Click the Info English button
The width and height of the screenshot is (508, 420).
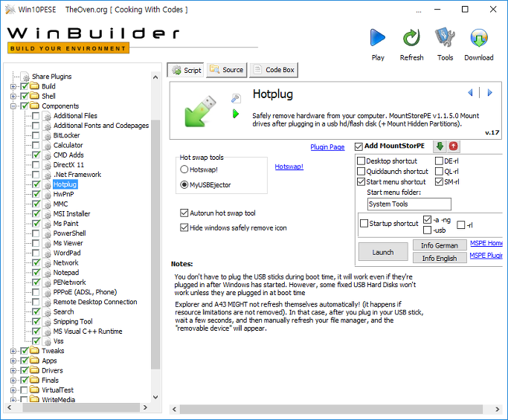pos(440,258)
